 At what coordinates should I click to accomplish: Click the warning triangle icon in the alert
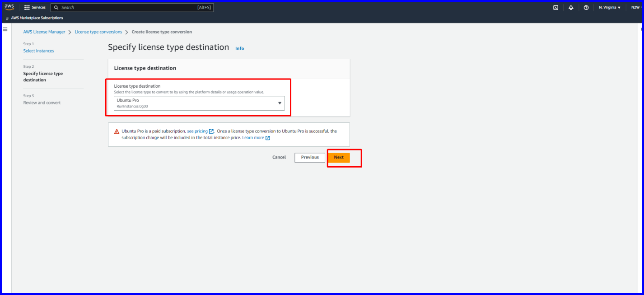[x=117, y=131]
